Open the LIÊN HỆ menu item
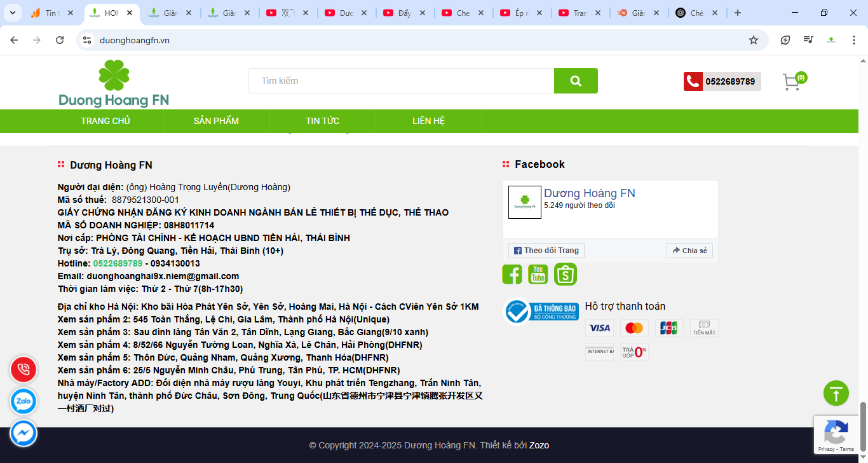Image resolution: width=868 pixels, height=463 pixels. click(x=429, y=121)
